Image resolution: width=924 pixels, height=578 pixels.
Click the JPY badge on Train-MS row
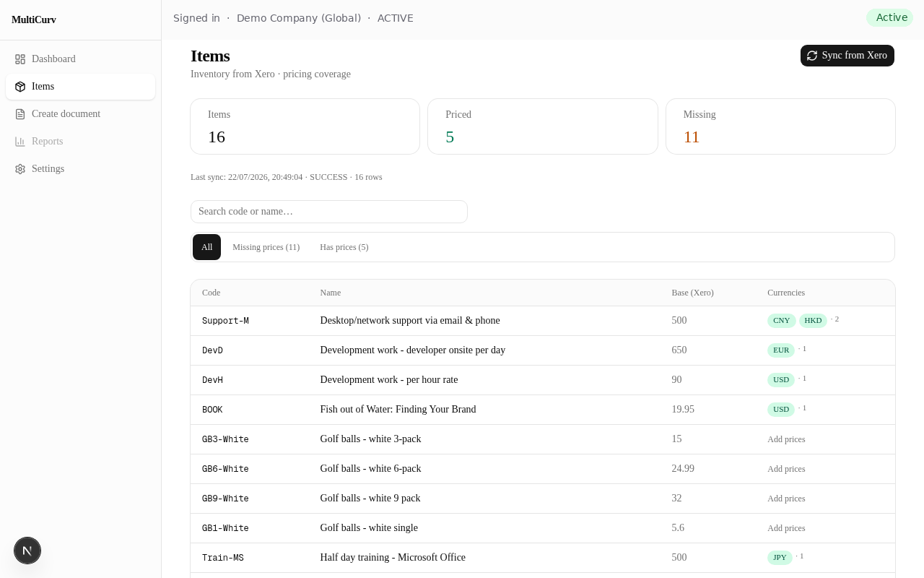780,558
